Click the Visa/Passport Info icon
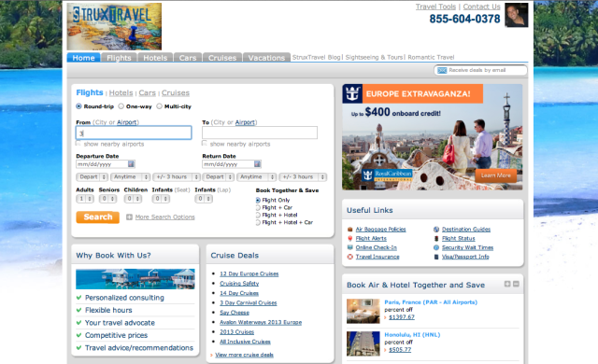598x364 pixels. (x=436, y=257)
